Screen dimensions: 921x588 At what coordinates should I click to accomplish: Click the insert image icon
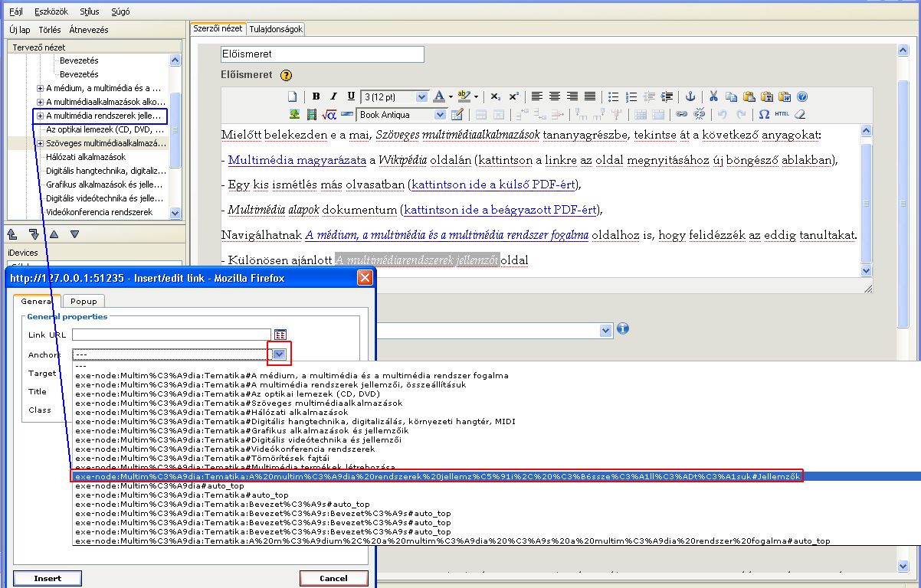pos(294,115)
